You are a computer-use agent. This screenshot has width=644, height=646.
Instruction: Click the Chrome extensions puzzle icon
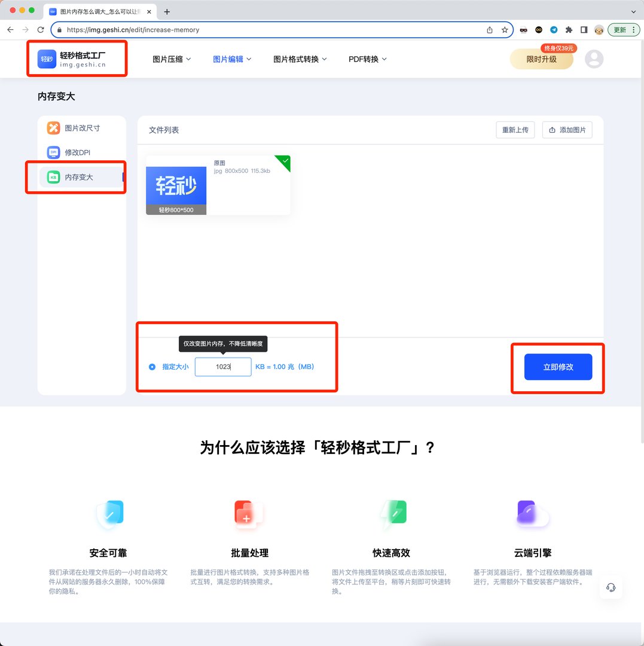point(569,29)
